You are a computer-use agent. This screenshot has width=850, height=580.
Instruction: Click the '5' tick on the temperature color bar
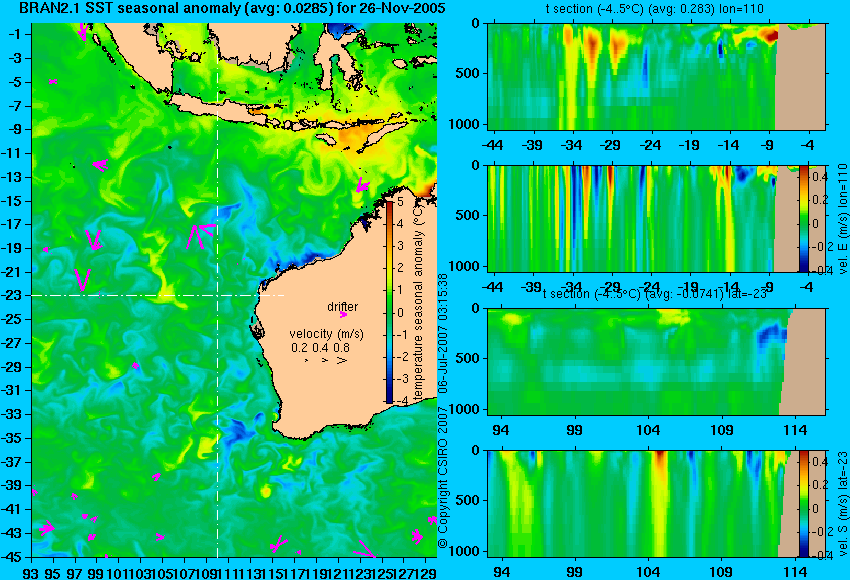coord(400,202)
